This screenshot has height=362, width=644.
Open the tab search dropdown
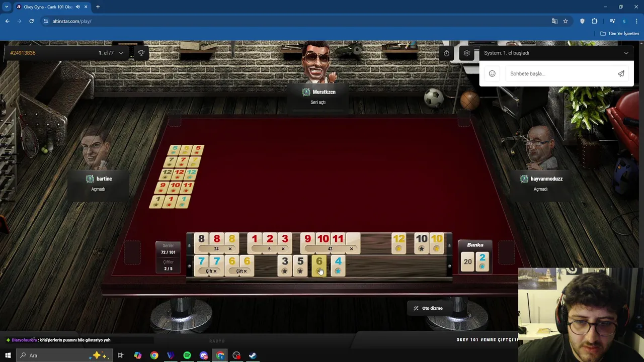tap(7, 7)
